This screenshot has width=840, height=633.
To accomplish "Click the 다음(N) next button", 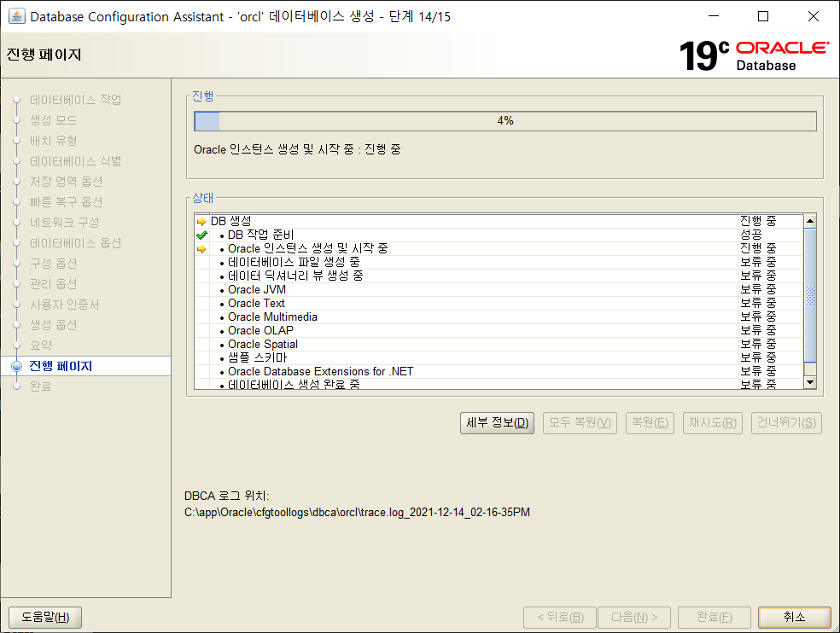I will click(634, 618).
